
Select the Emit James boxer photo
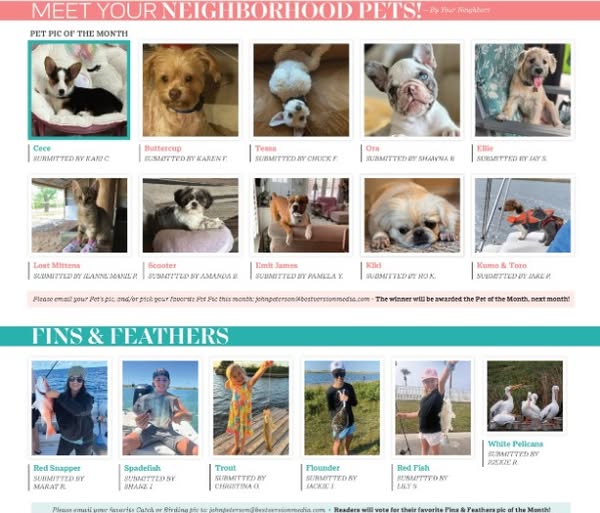(301, 215)
